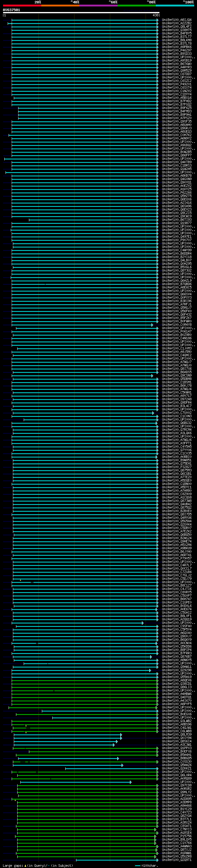Select label UniRef100_Q0IY94
The height and width of the screenshot is (868, 197).
(x=176, y=738)
